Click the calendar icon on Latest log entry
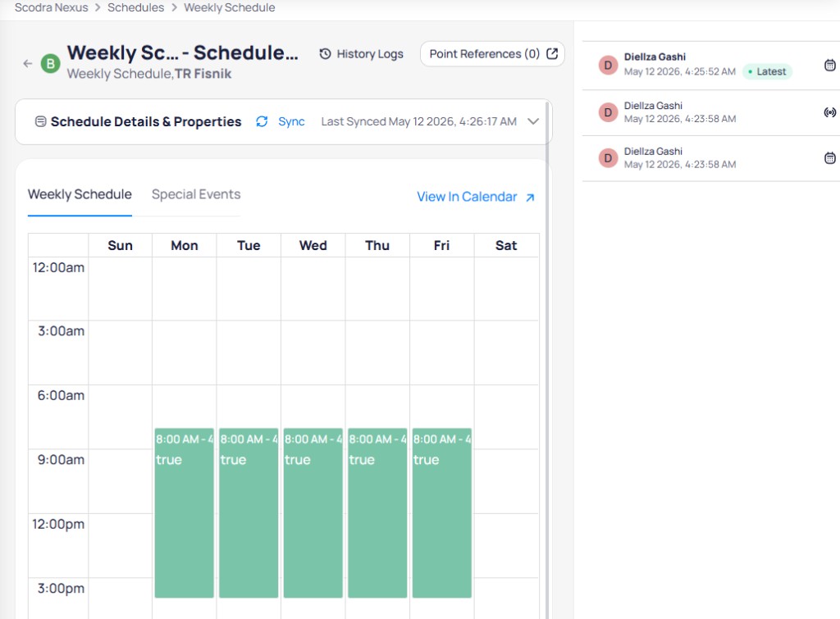 click(830, 66)
